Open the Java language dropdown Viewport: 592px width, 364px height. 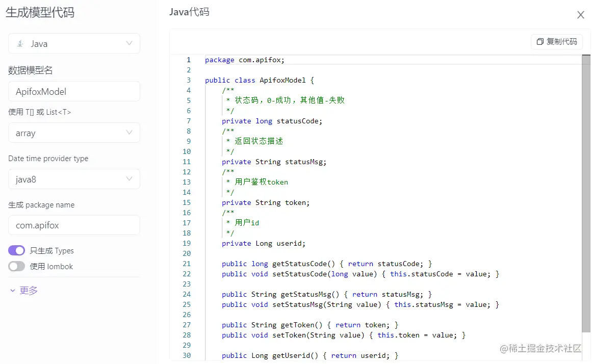74,43
